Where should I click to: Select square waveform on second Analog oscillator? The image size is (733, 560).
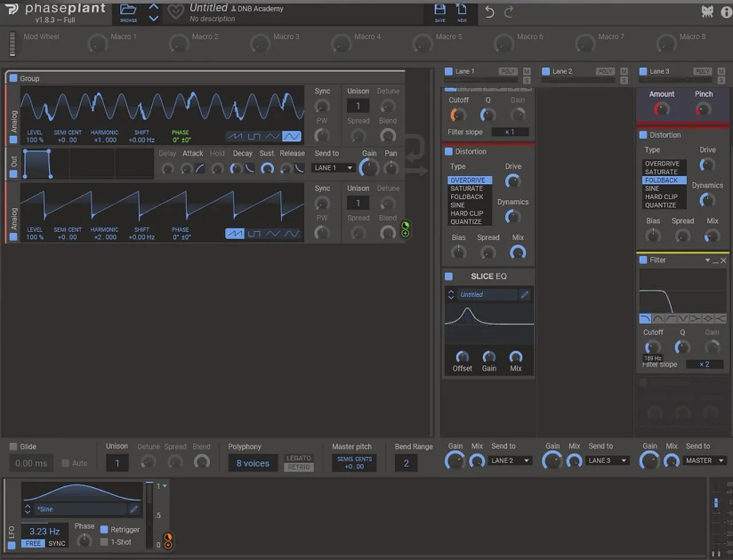[x=254, y=234]
